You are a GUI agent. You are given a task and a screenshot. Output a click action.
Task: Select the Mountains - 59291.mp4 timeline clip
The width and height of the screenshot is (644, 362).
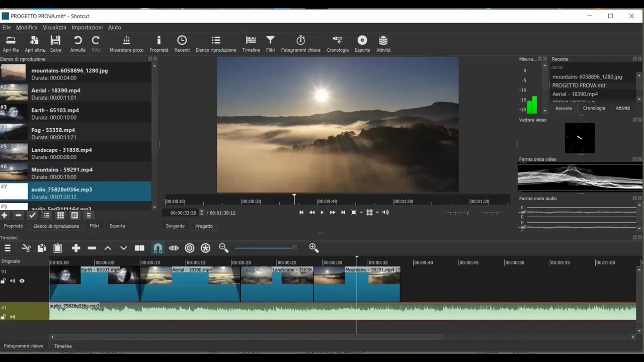click(x=357, y=284)
